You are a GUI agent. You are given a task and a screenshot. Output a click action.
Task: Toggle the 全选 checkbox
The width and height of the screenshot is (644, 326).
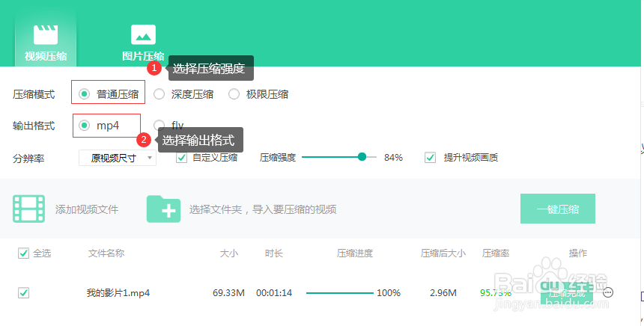click(x=23, y=253)
